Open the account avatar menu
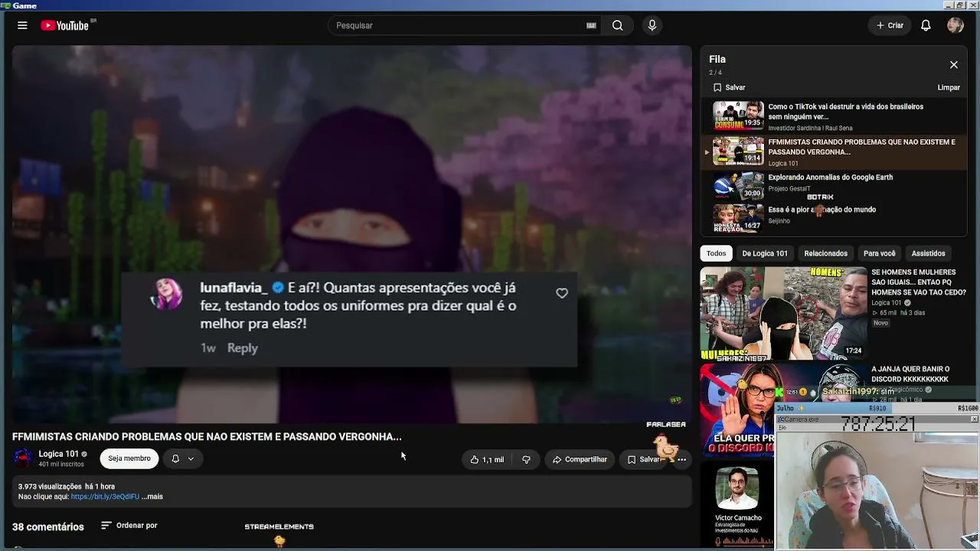Viewport: 980px width, 551px height. pos(955,25)
